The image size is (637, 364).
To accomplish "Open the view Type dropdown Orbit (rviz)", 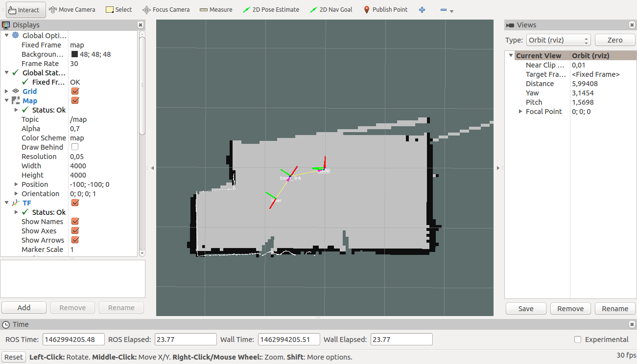I will (x=559, y=40).
